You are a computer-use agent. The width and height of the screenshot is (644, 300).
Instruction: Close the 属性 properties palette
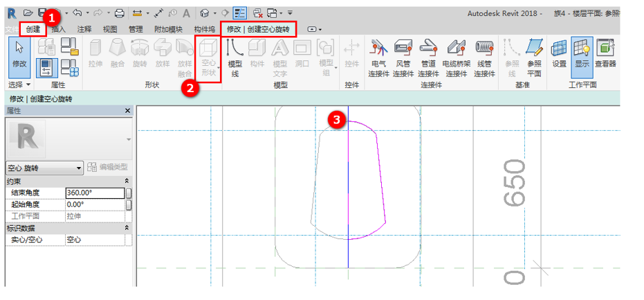pyautogui.click(x=127, y=111)
